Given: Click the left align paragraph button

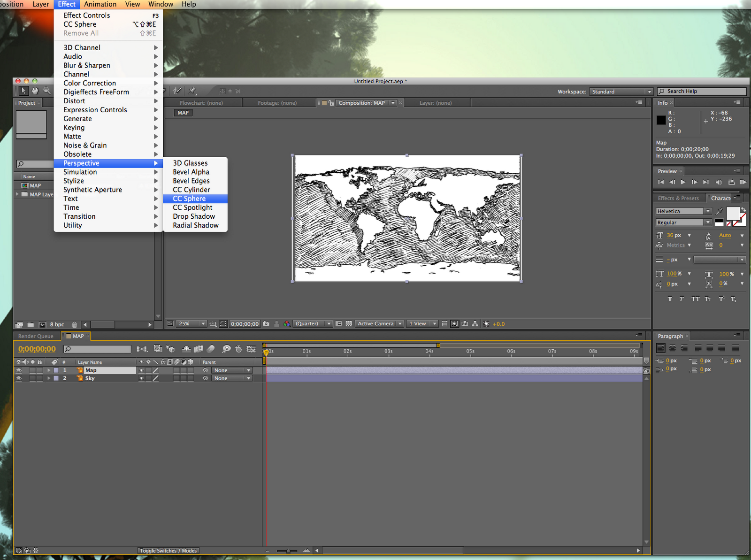Looking at the screenshot, I should (661, 348).
